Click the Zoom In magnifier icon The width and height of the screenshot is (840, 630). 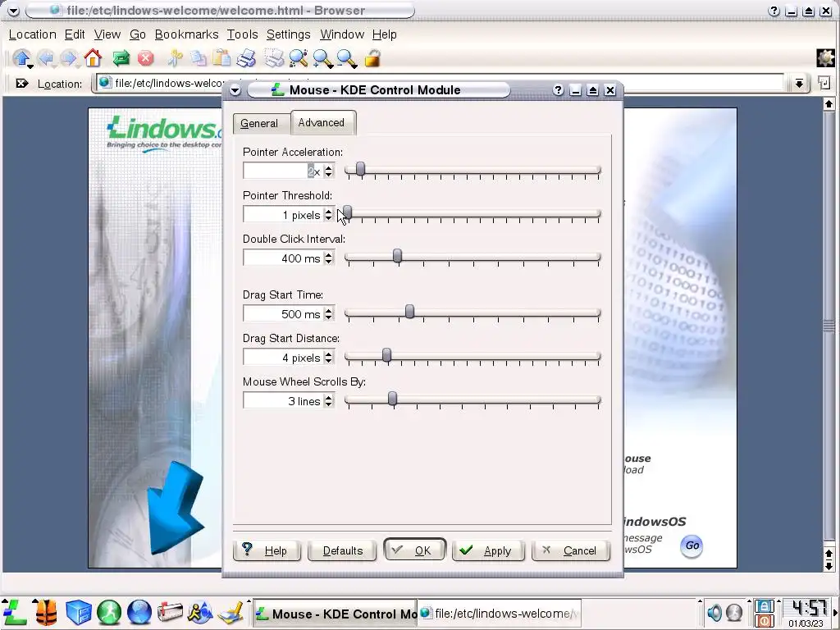(322, 58)
